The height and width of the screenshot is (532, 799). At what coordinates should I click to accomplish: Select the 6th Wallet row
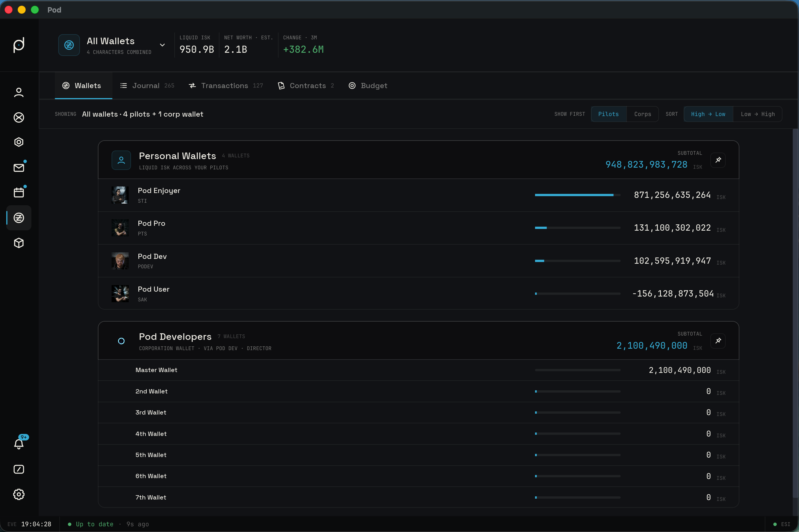click(x=418, y=476)
